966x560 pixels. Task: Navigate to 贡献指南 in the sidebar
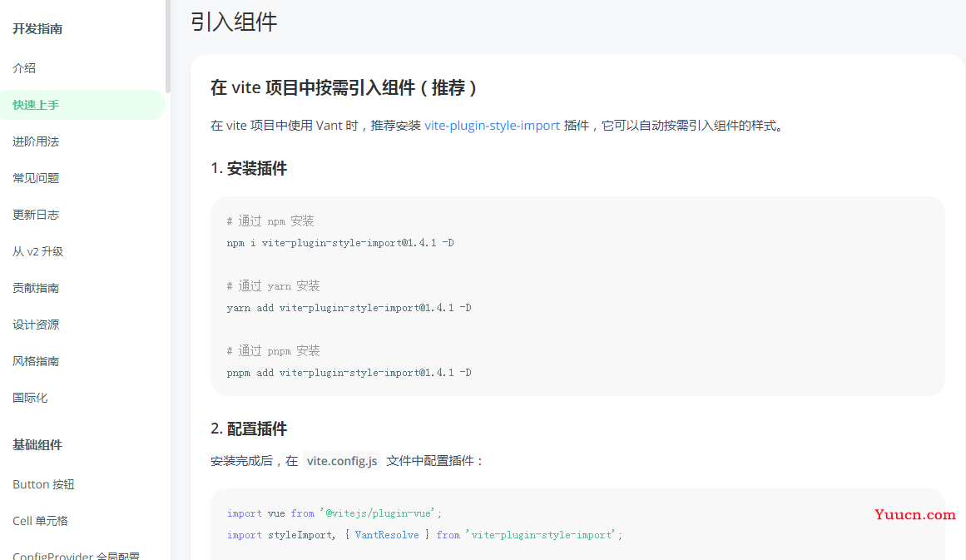[x=36, y=288]
